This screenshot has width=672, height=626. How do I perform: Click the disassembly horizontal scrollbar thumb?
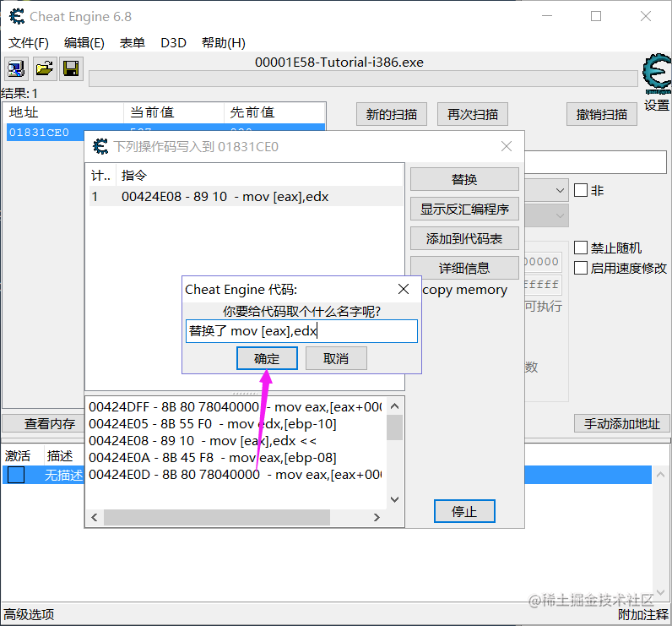(x=217, y=518)
